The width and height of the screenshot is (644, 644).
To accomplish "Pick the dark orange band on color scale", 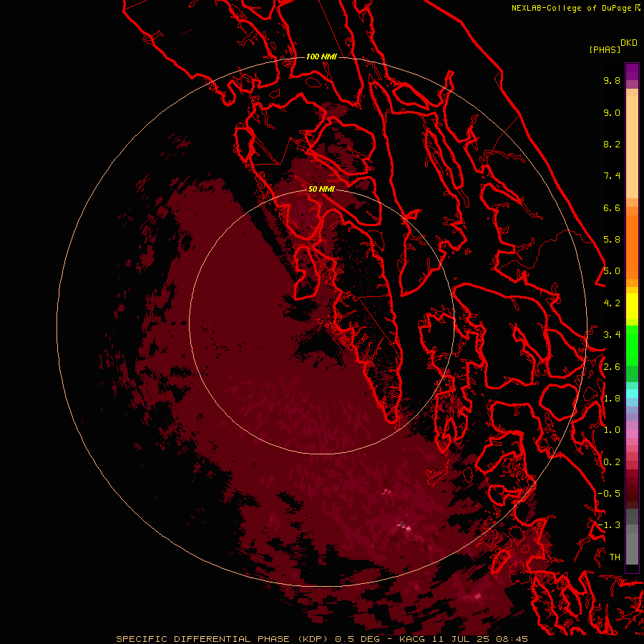I will [x=632, y=247].
